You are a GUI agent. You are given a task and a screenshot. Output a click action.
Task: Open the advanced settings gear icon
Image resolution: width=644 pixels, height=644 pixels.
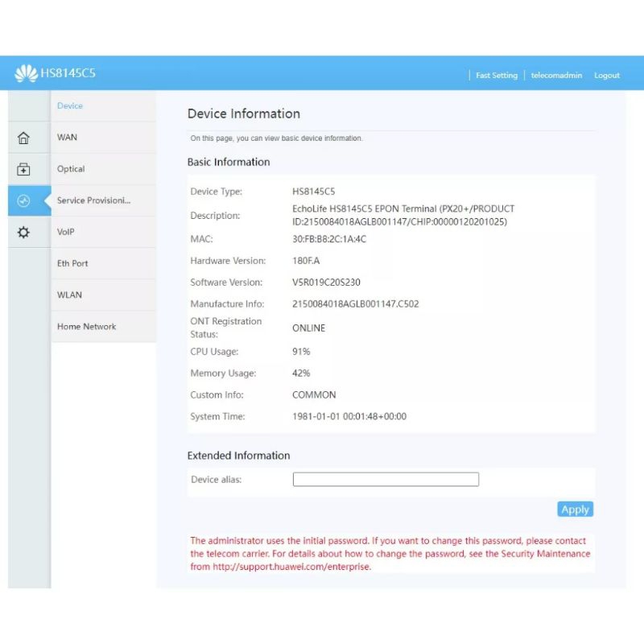click(x=23, y=232)
